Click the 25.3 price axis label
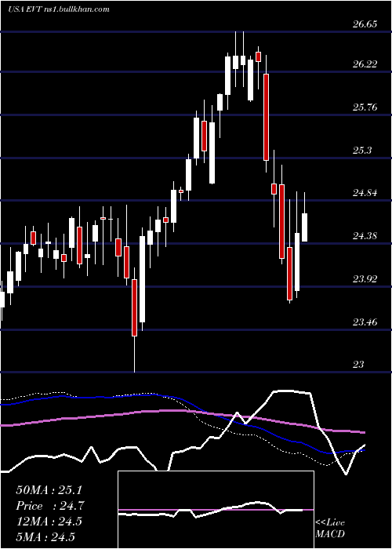 tap(362, 151)
